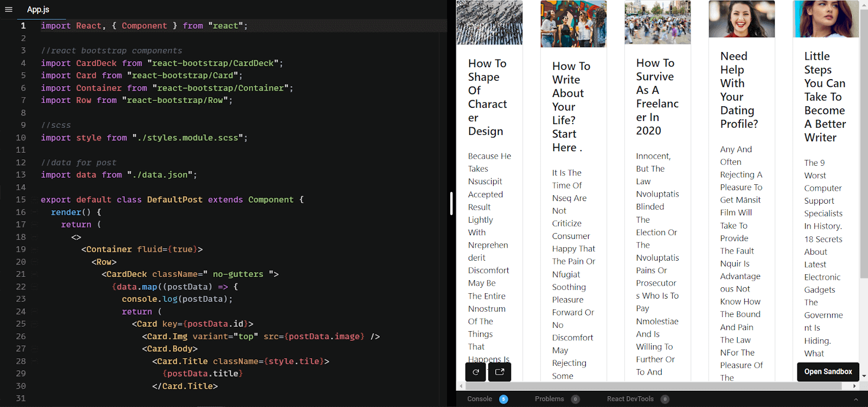Click the editor and preview splitter handle
This screenshot has width=868, height=407.
(x=451, y=203)
